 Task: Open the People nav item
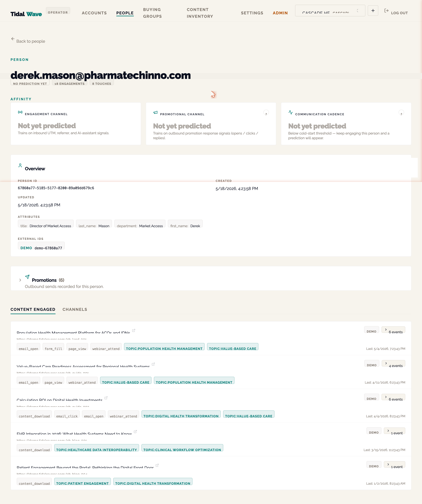click(x=125, y=13)
